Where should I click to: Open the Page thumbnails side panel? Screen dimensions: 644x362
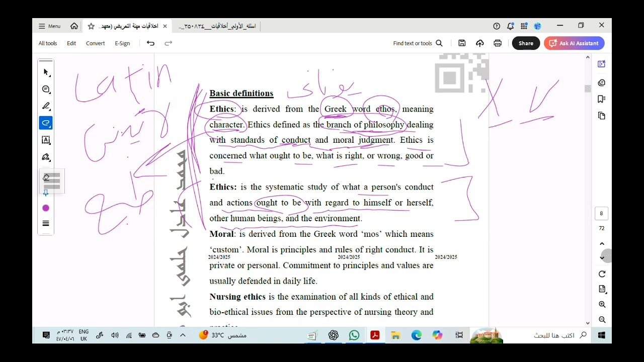601,116
